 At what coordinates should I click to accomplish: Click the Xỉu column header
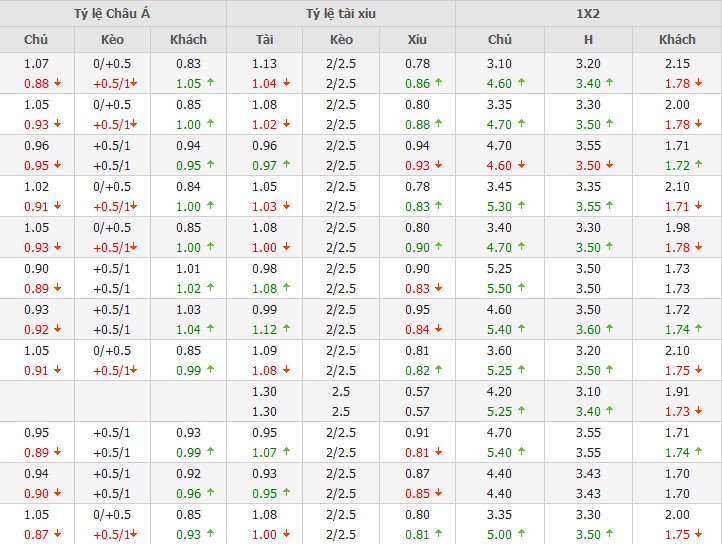[x=417, y=40]
